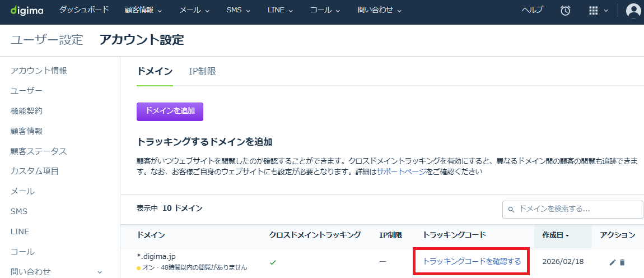This screenshot has width=644, height=278.
Task: Click the *.digima.jp domain name
Action: coord(156,257)
